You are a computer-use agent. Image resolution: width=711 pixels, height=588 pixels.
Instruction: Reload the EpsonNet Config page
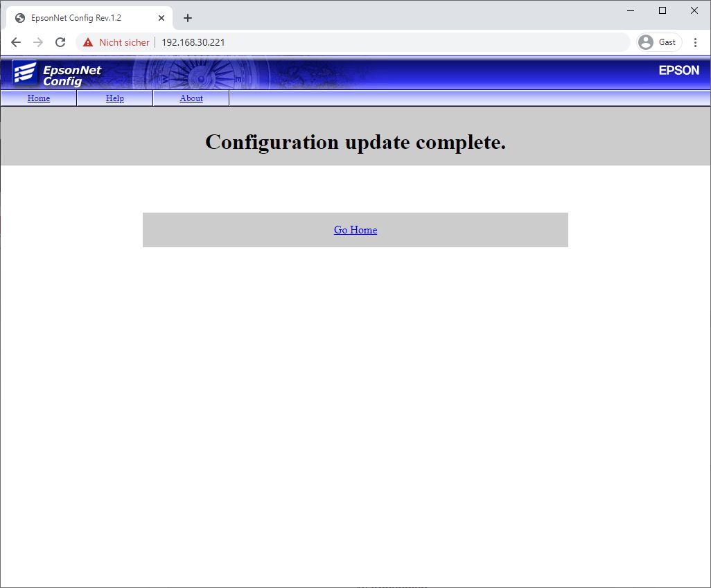(60, 42)
